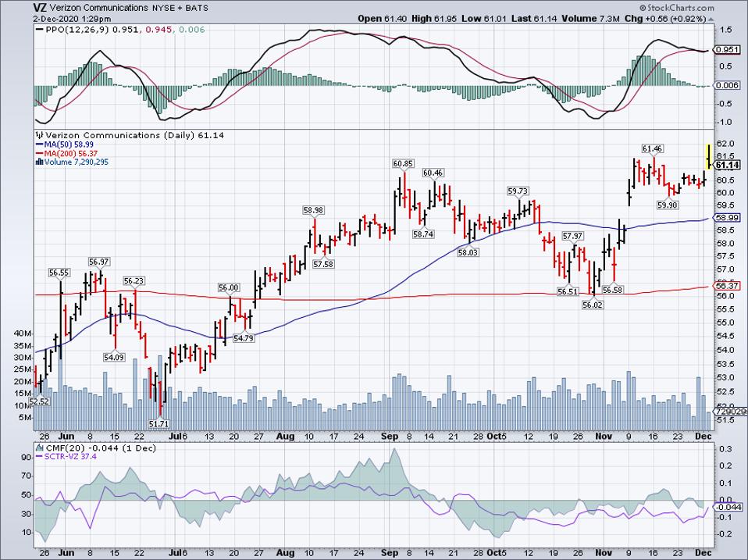Screen dimensions: 748x560
Task: Select the CMF(20) -0.044 (1 Dec) legend
Action: [x=101, y=448]
